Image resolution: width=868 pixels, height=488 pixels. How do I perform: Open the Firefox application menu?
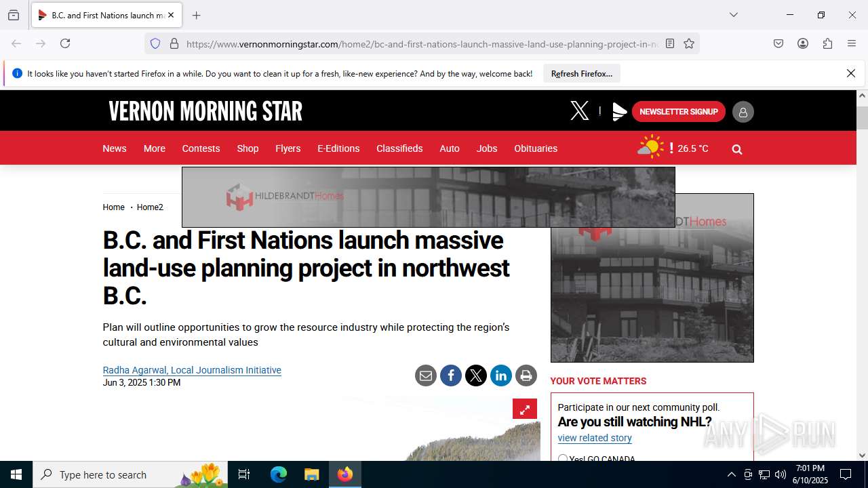point(852,43)
